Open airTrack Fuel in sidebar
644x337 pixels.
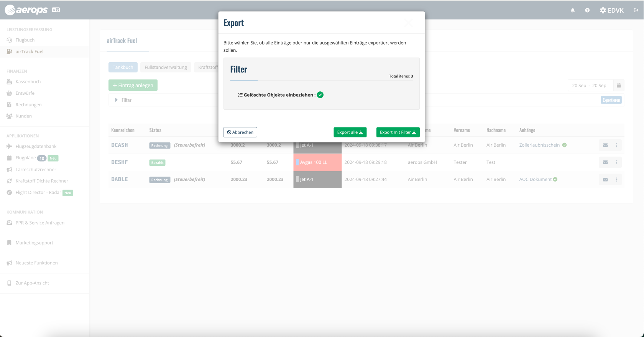pyautogui.click(x=44, y=51)
